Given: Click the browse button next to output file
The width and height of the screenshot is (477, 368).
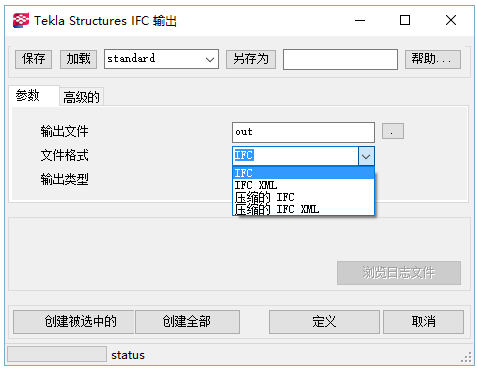Looking at the screenshot, I should (x=393, y=131).
